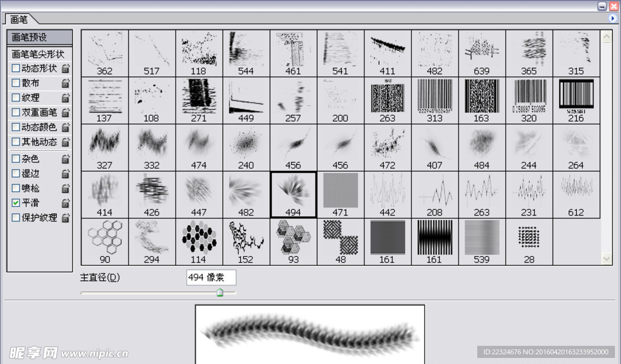621x364 pixels.
Task: Select the 163 noisy barcode brush
Action: tap(482, 101)
